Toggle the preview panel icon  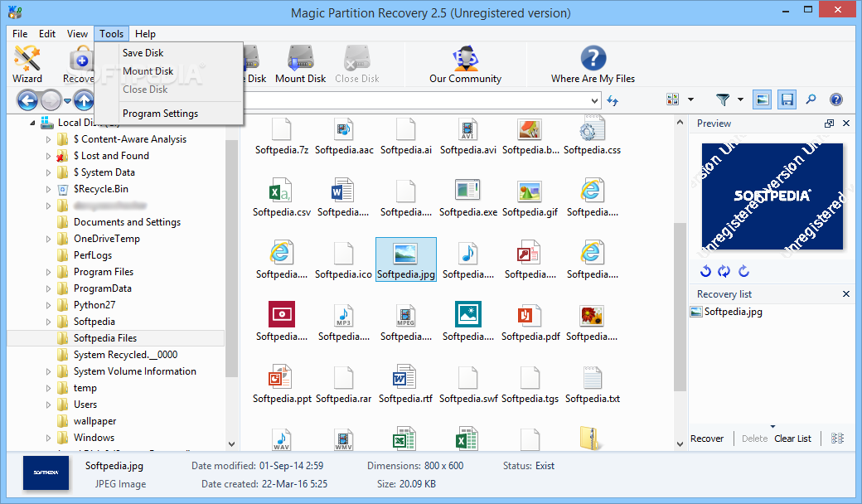coord(762,99)
